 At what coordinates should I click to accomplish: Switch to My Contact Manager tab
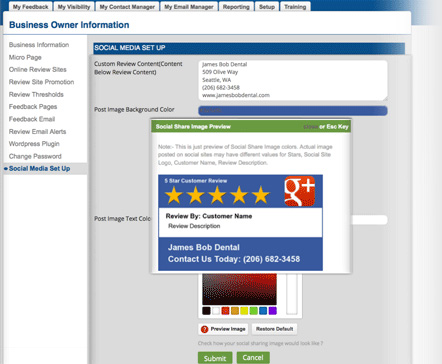(x=127, y=7)
